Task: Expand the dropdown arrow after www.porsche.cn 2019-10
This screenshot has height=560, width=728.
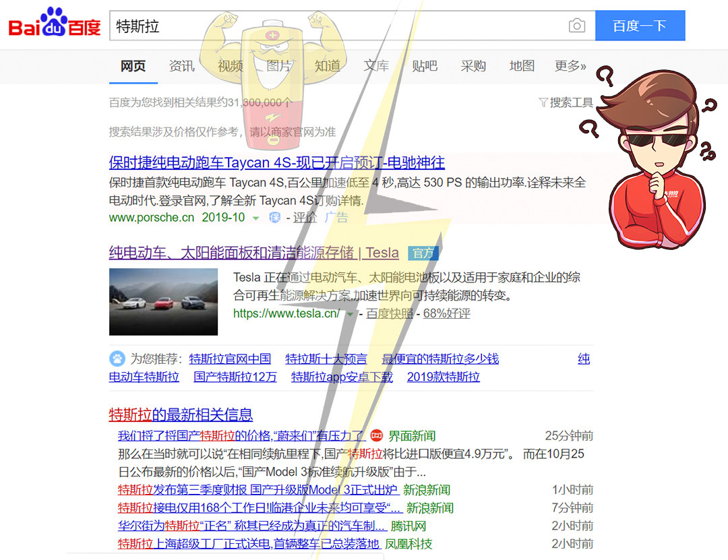Action: (255, 218)
